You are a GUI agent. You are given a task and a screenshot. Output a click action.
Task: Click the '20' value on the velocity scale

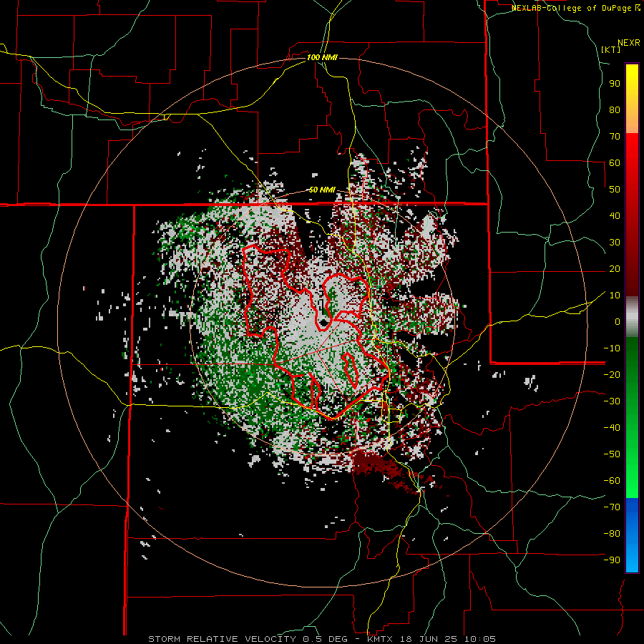[615, 269]
